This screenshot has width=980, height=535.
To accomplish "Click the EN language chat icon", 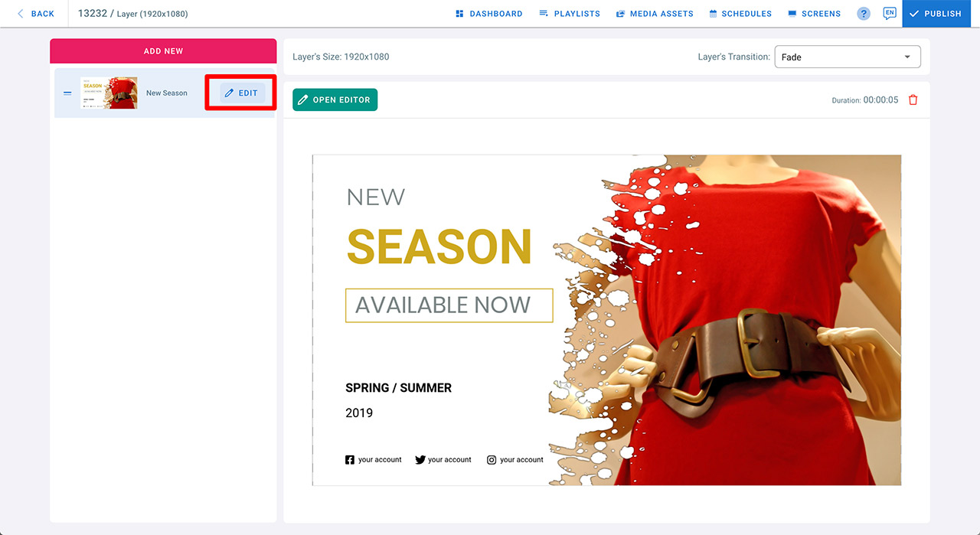I will 889,14.
